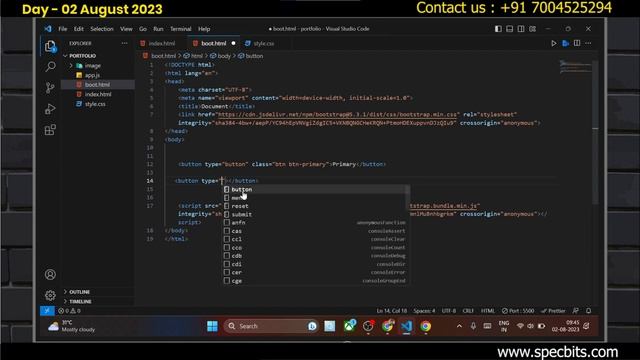640x360 pixels.
Task: Open the View menu
Action: 126,29
